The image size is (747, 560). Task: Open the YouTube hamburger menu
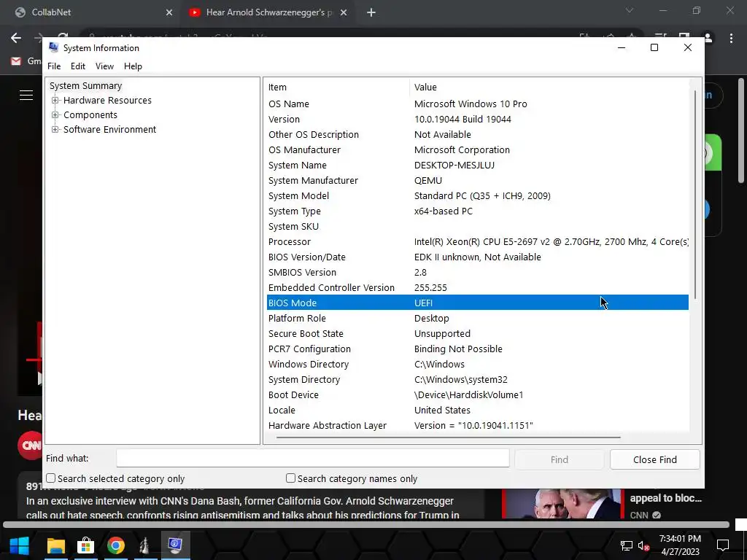[26, 96]
